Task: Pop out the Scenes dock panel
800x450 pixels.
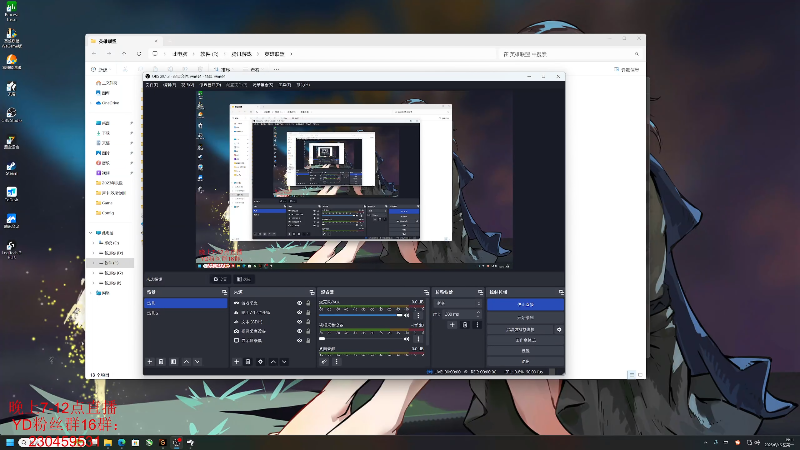Action: [224, 292]
